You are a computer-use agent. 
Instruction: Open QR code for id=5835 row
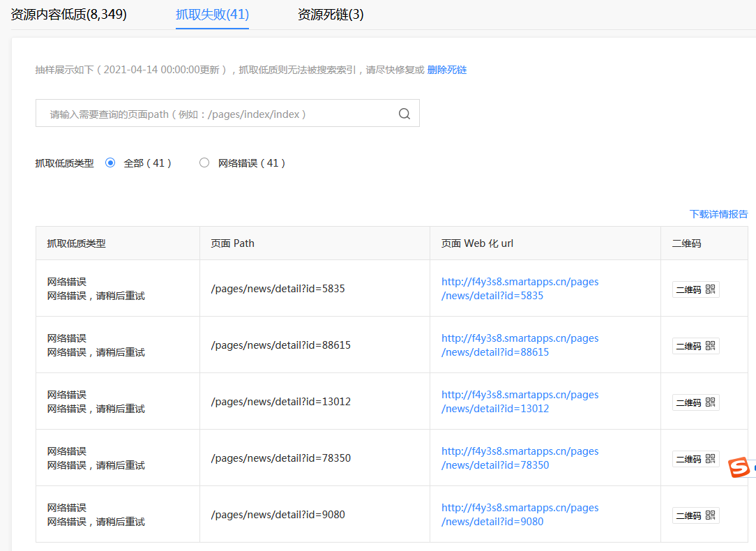[696, 289]
